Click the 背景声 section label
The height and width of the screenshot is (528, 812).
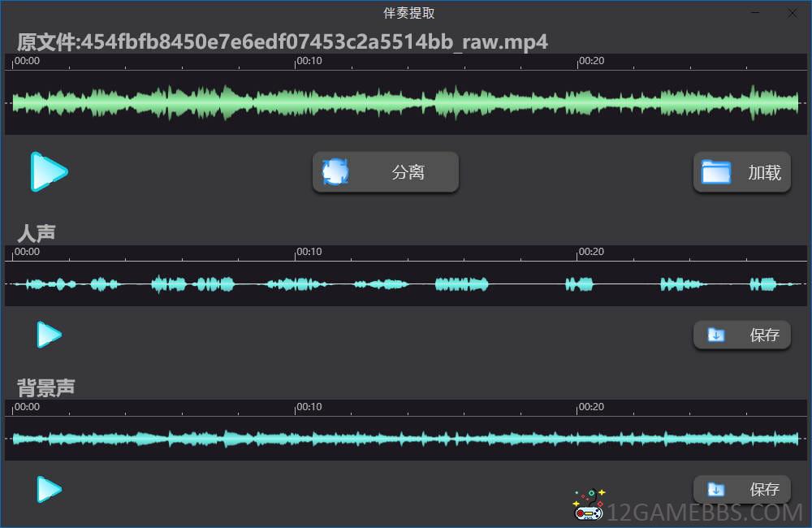(46, 387)
